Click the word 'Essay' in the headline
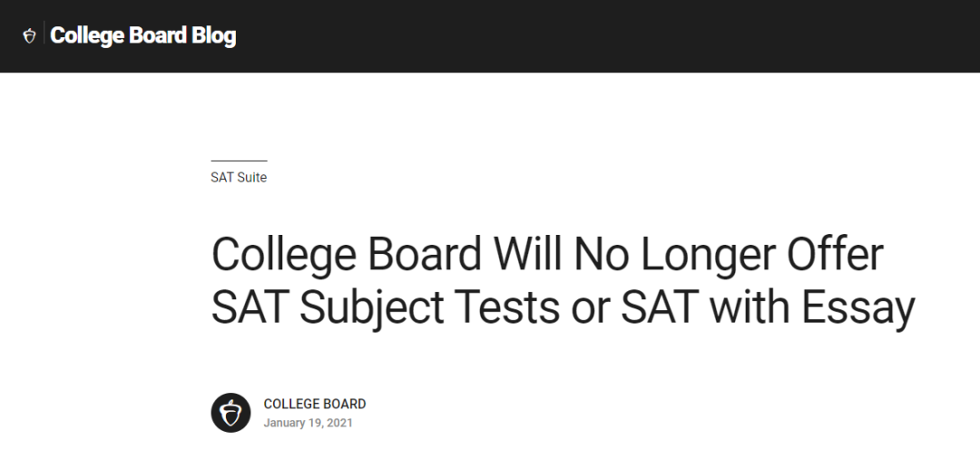This screenshot has height=469, width=980. tap(858, 308)
